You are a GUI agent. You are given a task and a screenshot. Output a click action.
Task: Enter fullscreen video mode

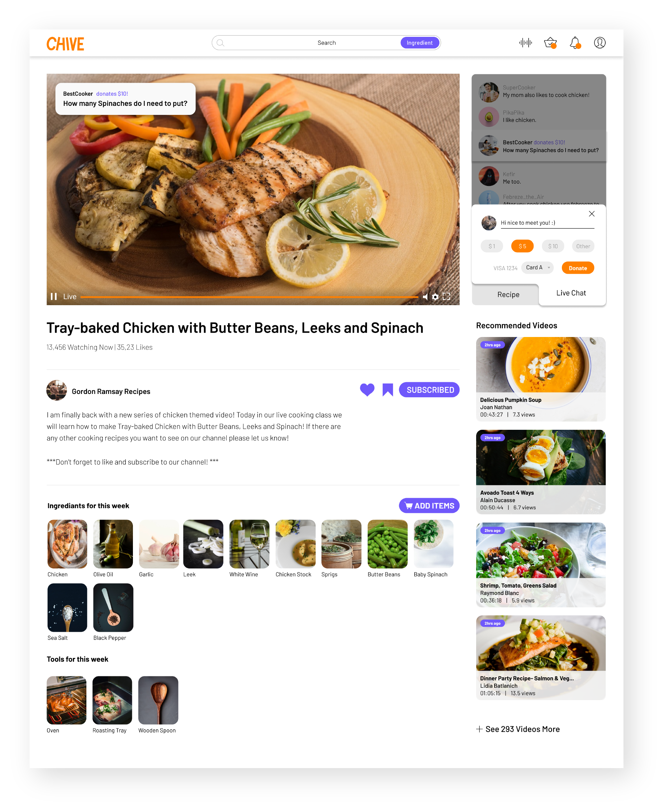click(446, 296)
